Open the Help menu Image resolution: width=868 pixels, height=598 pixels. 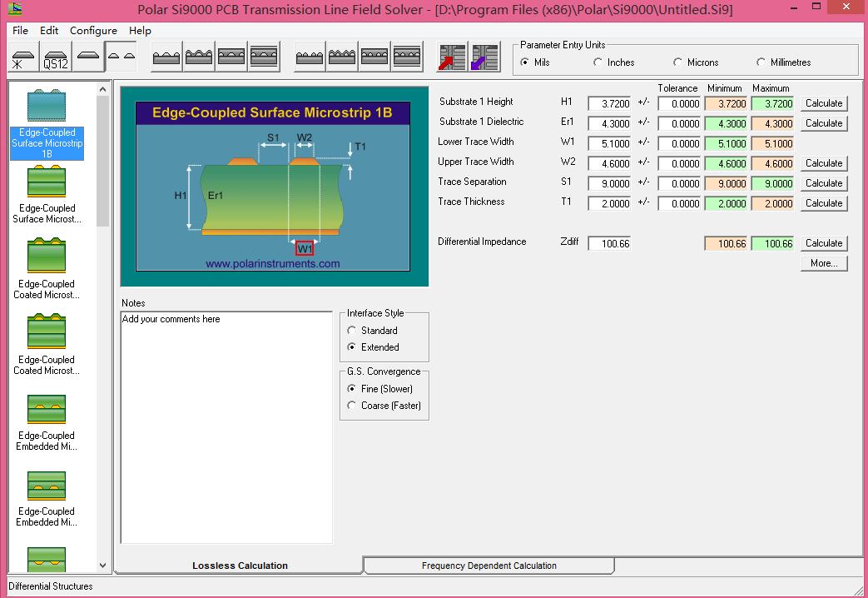140,31
